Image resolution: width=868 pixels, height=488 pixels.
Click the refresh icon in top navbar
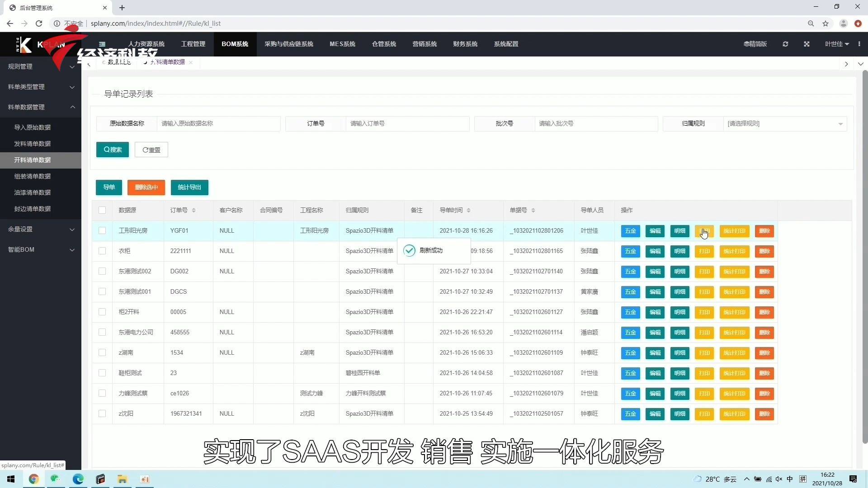coord(785,44)
